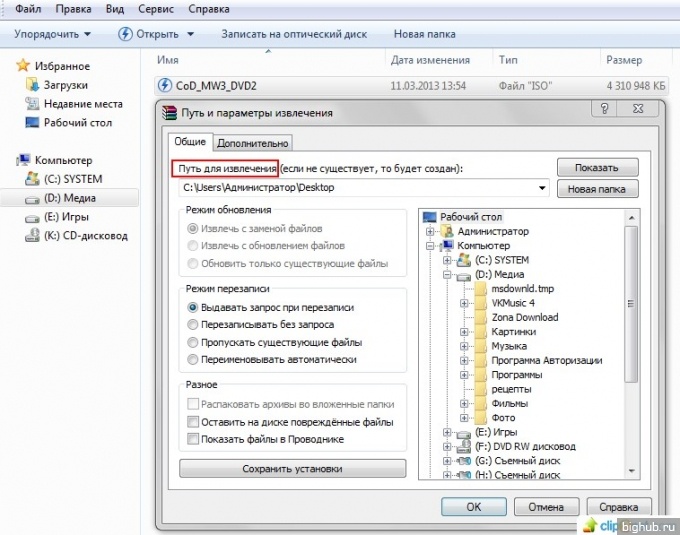
Task: Click the help question mark icon in dialog title
Action: (603, 108)
